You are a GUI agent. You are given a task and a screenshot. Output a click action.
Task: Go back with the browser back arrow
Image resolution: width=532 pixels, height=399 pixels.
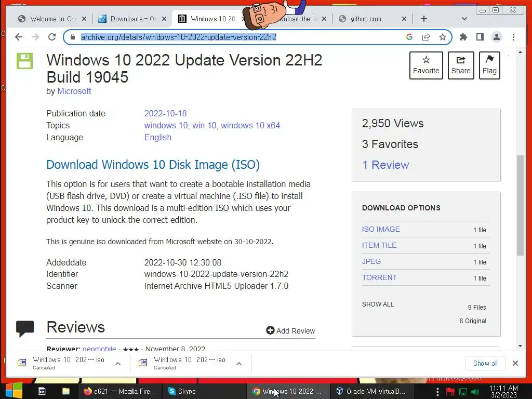19,37
